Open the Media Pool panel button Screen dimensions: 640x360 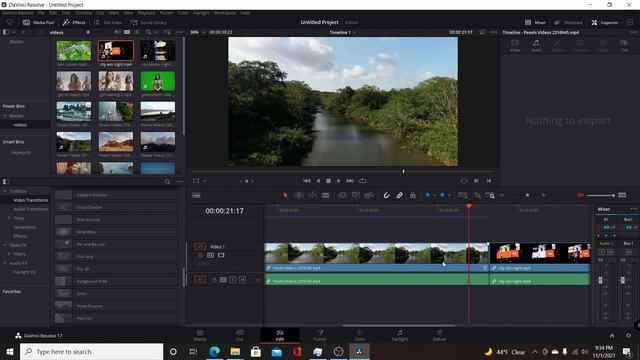point(38,22)
